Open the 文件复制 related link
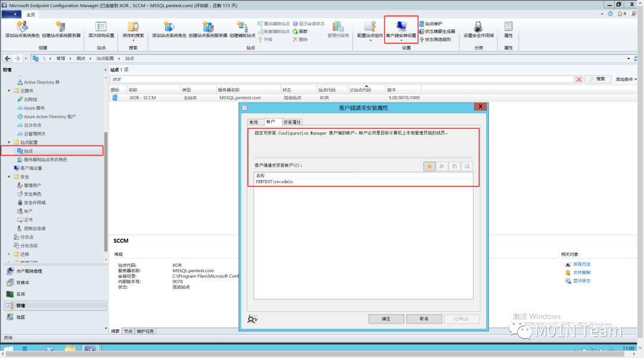This screenshot has width=644, height=358. point(581,273)
